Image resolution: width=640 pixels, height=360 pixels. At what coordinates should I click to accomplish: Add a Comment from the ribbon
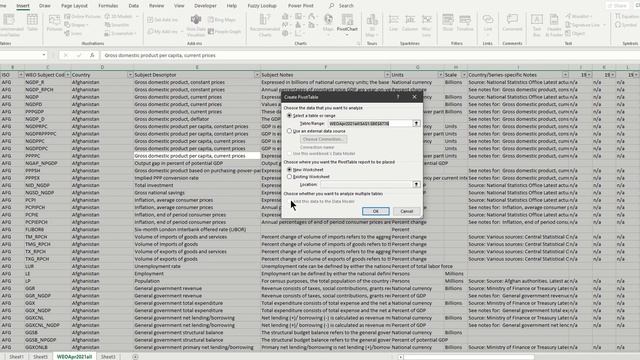(x=512, y=23)
